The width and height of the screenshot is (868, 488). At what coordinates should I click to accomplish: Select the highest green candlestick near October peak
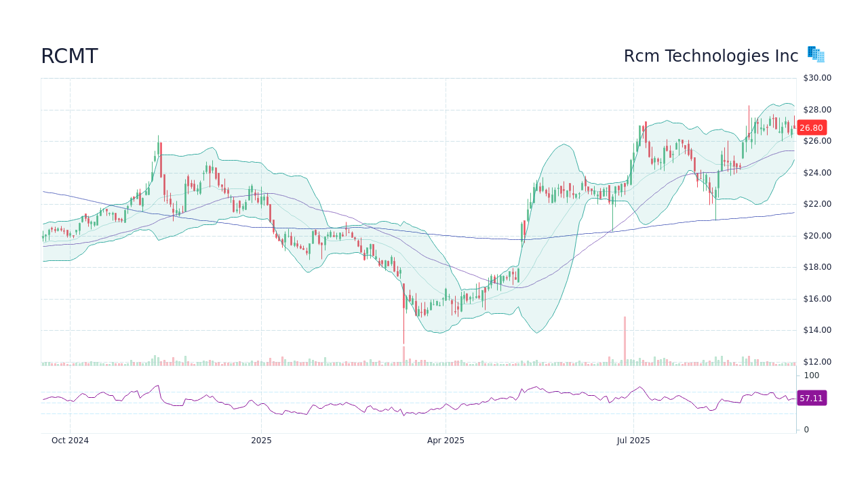coord(158,149)
